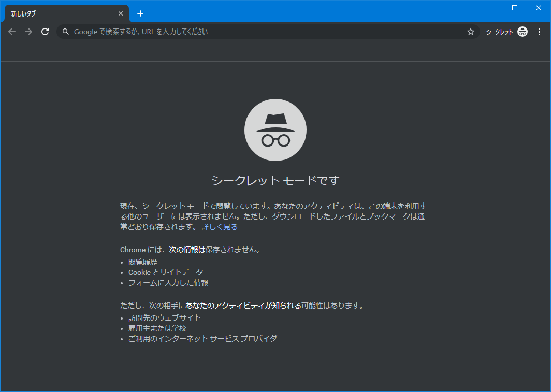Click the シークレット モードです heading

[275, 181]
